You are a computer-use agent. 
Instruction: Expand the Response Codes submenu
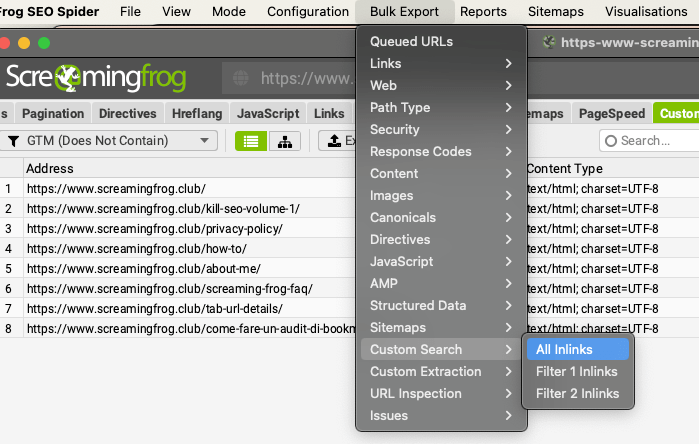pos(441,152)
